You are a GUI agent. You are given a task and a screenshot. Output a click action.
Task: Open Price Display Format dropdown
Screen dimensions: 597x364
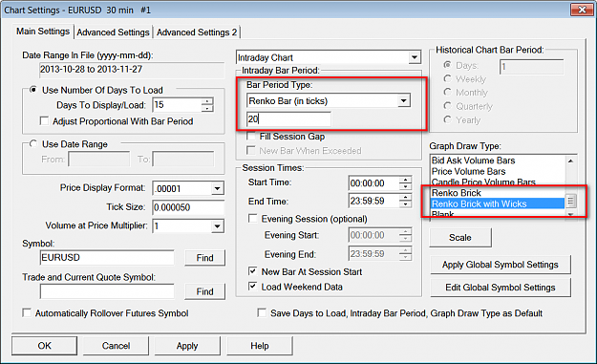click(x=217, y=188)
